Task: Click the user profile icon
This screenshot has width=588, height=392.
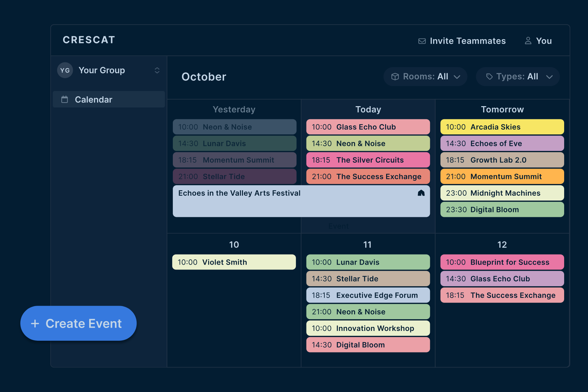Action: pos(528,41)
